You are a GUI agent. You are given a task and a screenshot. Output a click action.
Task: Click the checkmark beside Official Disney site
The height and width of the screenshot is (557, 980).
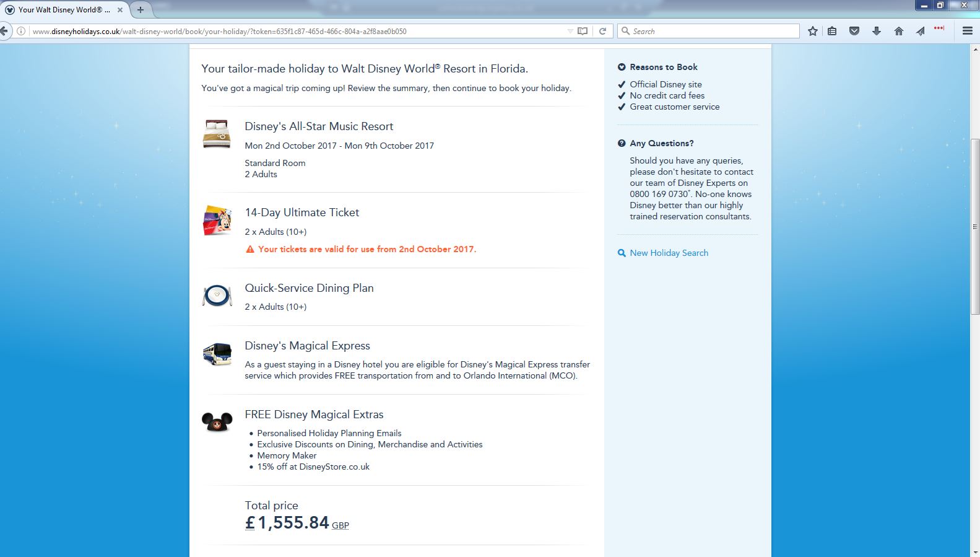[x=622, y=84]
